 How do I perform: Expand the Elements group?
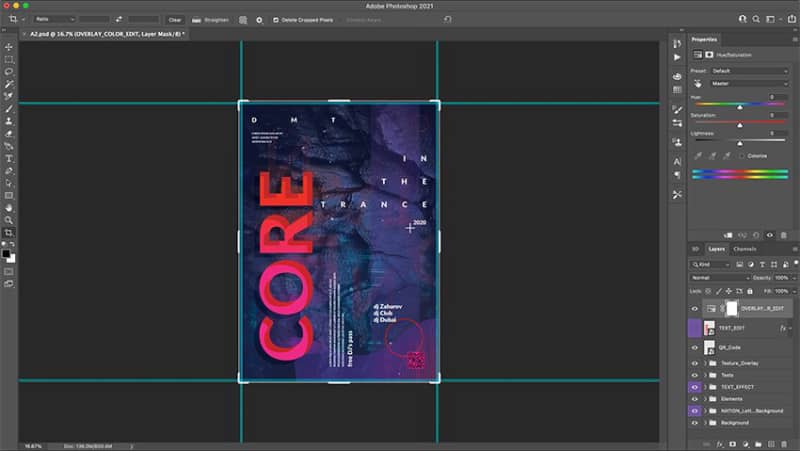pyautogui.click(x=706, y=399)
